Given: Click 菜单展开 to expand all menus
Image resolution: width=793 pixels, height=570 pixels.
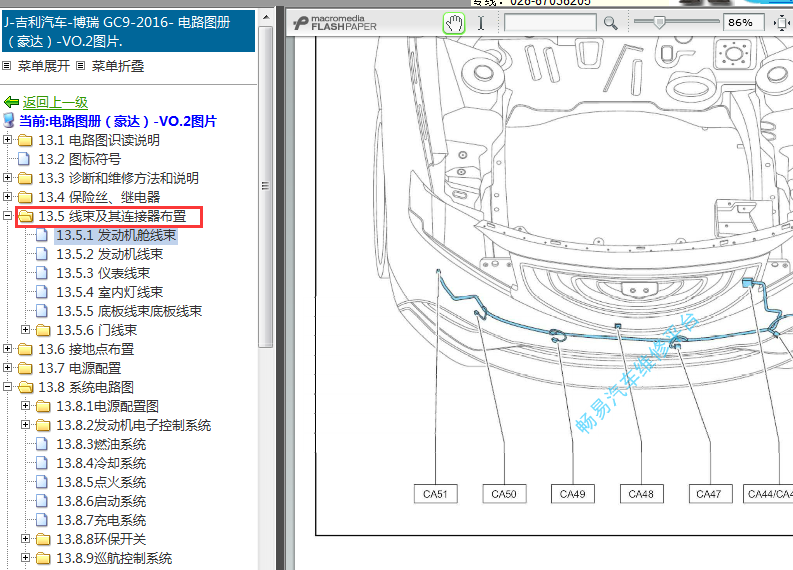Looking at the screenshot, I should (x=43, y=66).
